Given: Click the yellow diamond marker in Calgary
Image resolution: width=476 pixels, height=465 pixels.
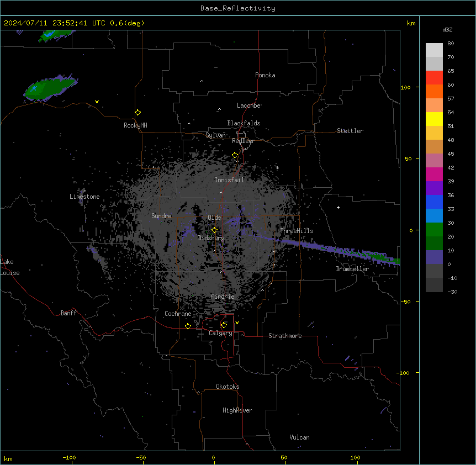Looking at the screenshot, I should pyautogui.click(x=224, y=325).
